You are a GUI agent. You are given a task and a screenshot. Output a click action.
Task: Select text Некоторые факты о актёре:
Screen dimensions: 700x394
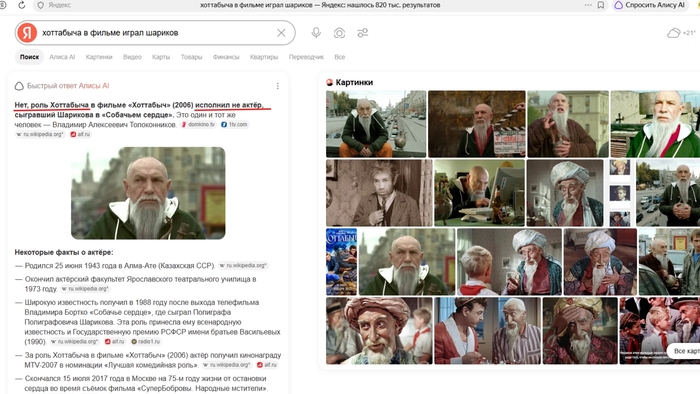(64, 252)
